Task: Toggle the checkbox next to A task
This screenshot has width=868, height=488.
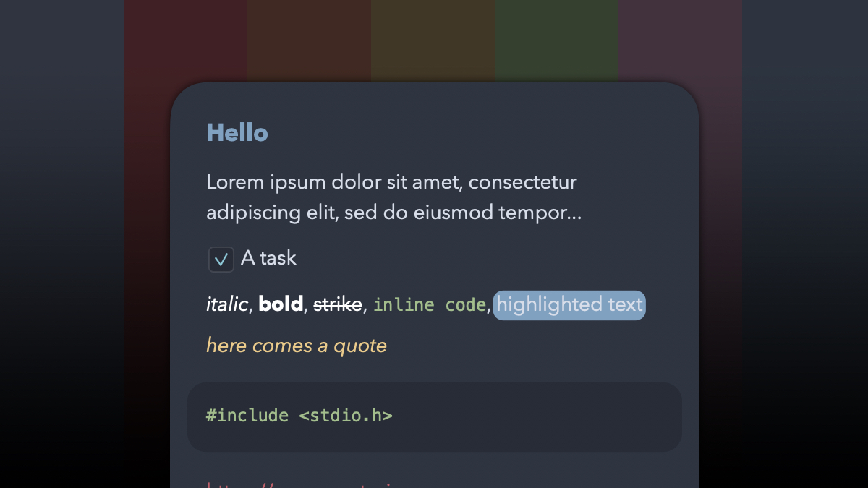Action: [221, 260]
